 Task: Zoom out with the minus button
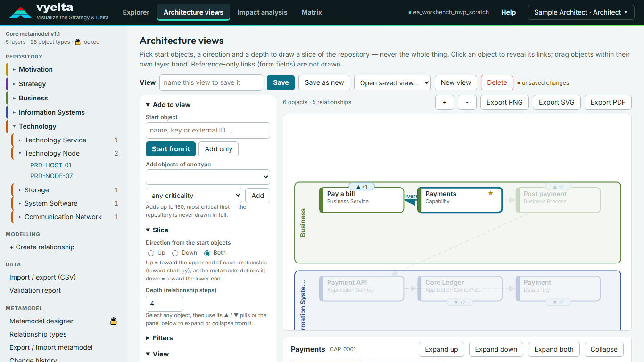(x=467, y=102)
